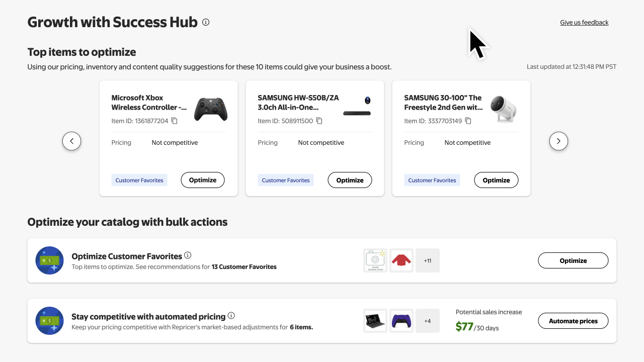Click info icon beside Growth with Success Hub

pyautogui.click(x=206, y=22)
